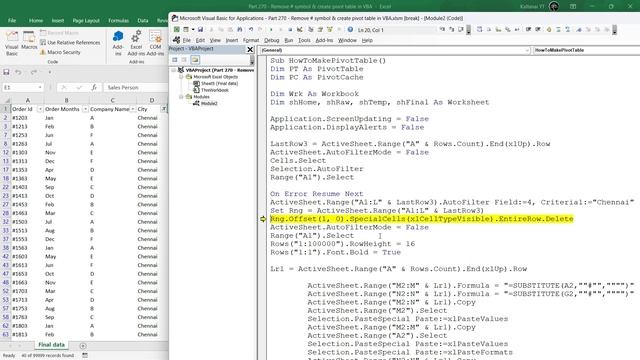Click the Undo arrow in Excel quick access toolbar
Image resolution: width=640 pixels, height=360 pixels.
pyautogui.click(x=18, y=72)
